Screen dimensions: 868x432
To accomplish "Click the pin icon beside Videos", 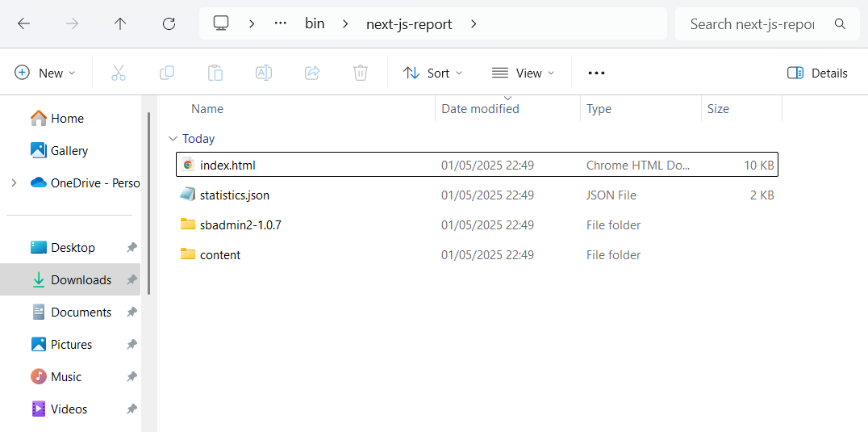I will [x=131, y=409].
